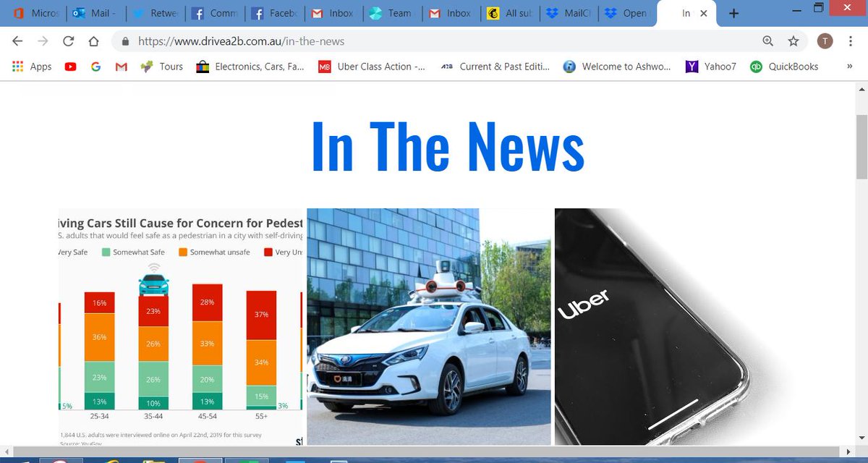Open the Twitter Retweet tab
Screen dimensions: 868x463
pyautogui.click(x=154, y=13)
